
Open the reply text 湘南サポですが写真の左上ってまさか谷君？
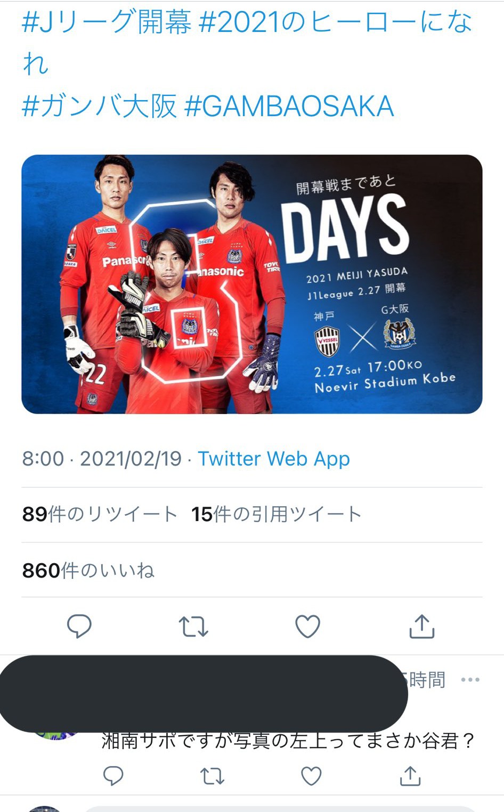[288, 740]
